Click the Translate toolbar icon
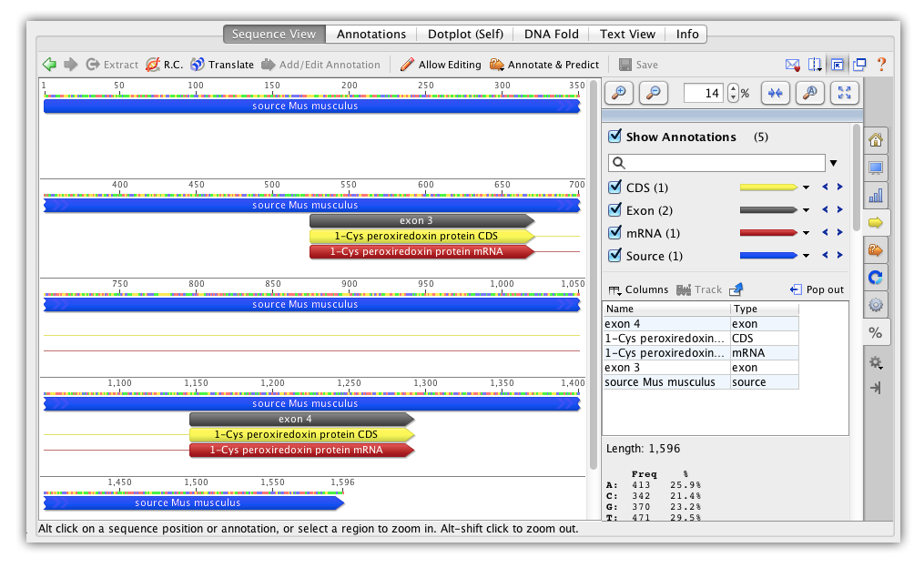The image size is (924, 568). click(198, 65)
